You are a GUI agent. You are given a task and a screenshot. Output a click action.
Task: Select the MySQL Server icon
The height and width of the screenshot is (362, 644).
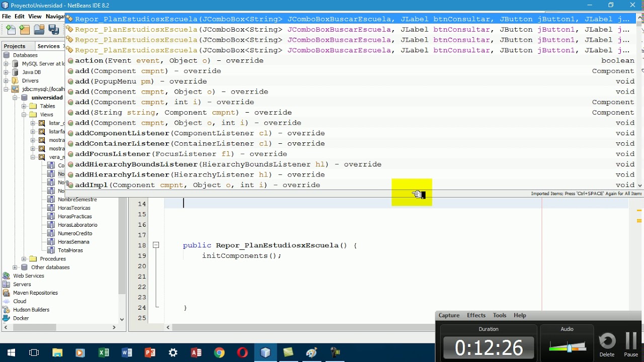(x=15, y=64)
